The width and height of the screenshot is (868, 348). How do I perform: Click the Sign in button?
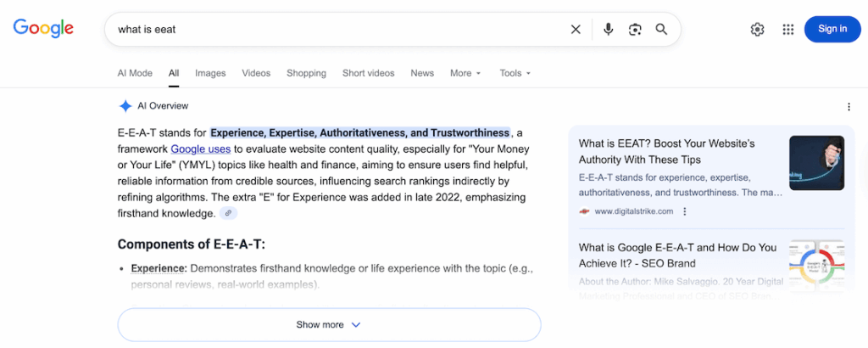[832, 30]
